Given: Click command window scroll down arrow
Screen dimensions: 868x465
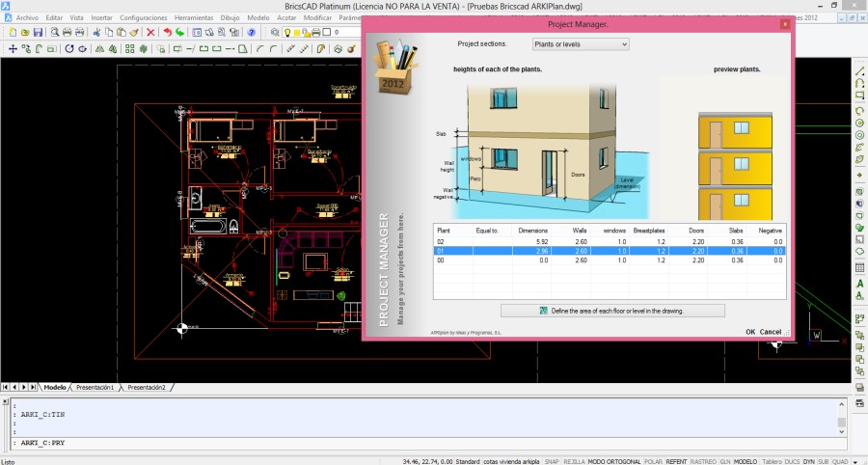Looking at the screenshot, I should point(841,432).
